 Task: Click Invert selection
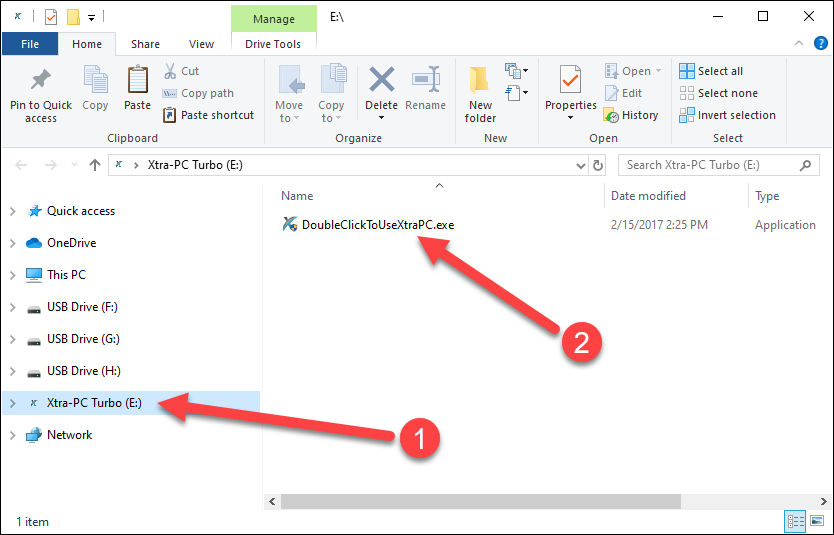(728, 115)
